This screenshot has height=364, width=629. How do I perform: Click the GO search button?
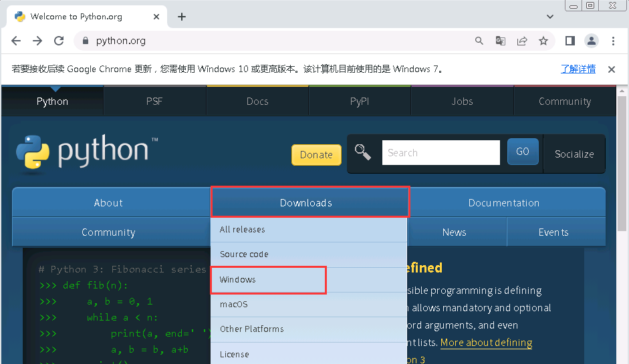click(523, 152)
